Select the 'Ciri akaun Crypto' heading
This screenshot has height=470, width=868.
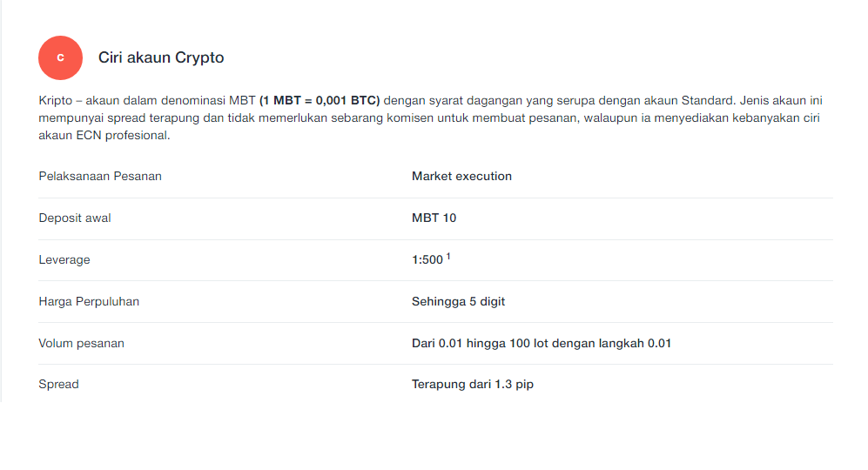click(161, 57)
